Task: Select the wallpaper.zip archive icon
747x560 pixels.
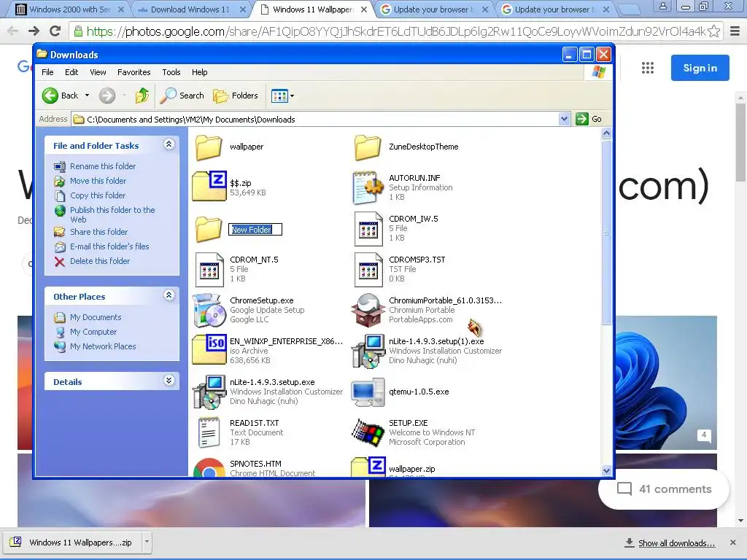Action: [x=368, y=467]
